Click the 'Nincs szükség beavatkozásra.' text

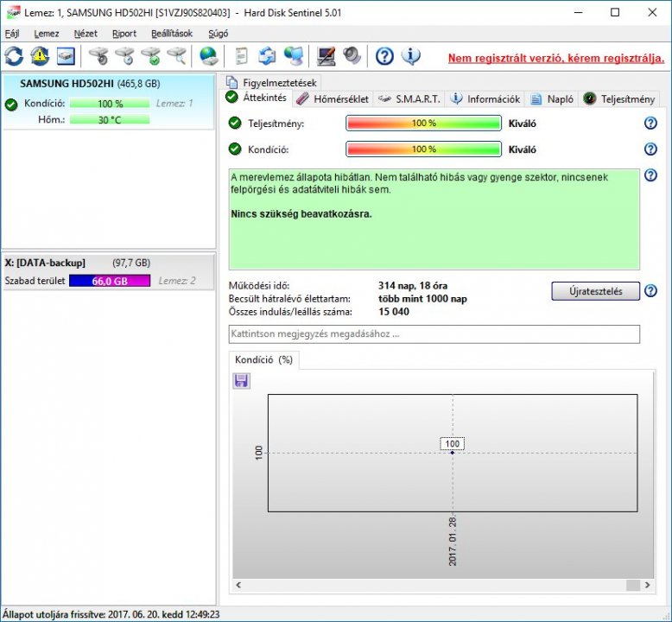click(x=301, y=213)
